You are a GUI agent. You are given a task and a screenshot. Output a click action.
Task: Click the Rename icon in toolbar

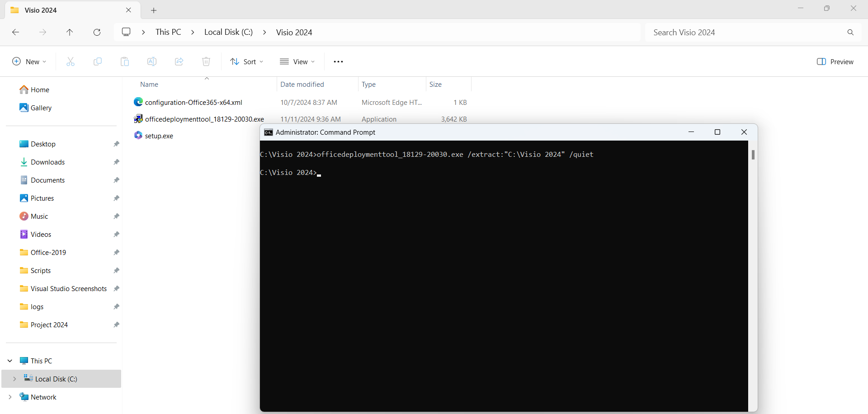coord(152,61)
